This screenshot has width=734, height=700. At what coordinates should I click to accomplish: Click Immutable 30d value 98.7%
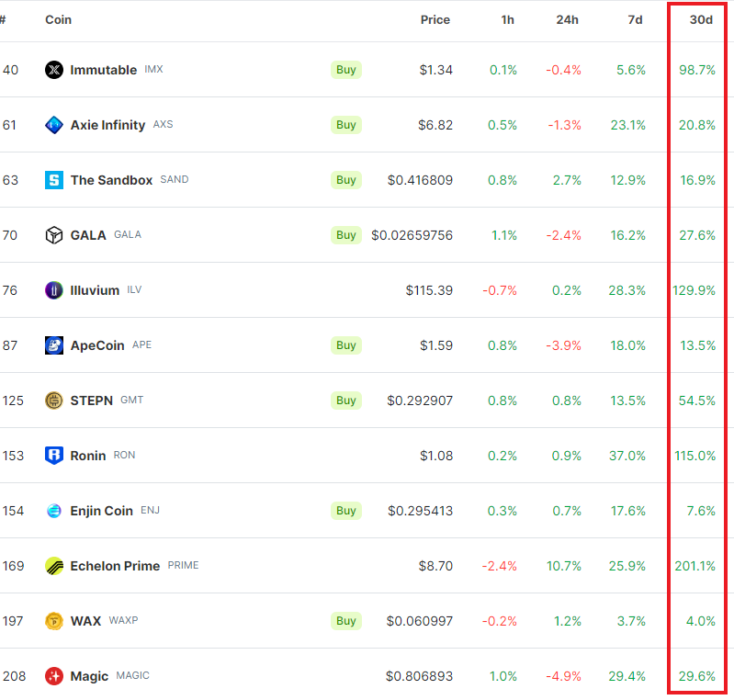[x=697, y=70]
